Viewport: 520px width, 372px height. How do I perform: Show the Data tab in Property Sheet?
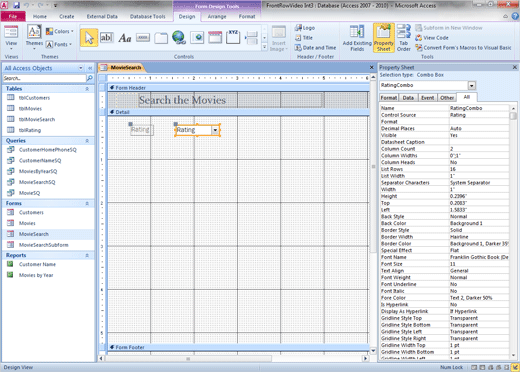click(x=408, y=98)
